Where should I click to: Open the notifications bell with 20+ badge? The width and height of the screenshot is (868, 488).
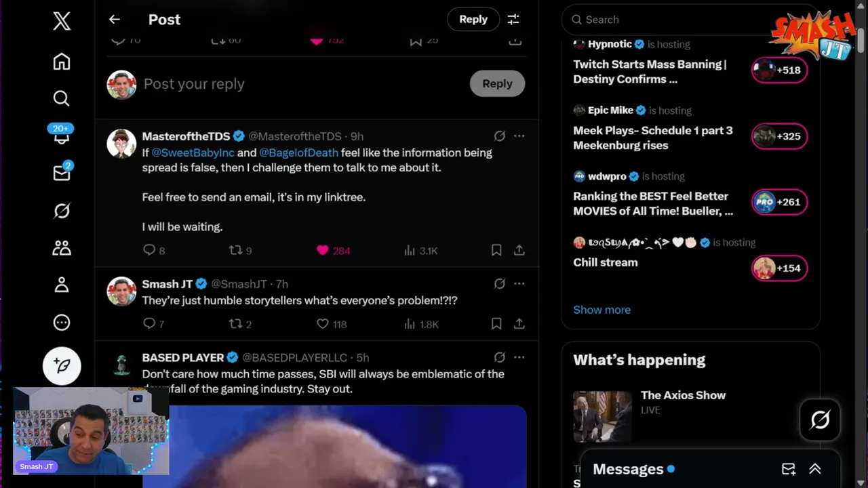coord(62,134)
